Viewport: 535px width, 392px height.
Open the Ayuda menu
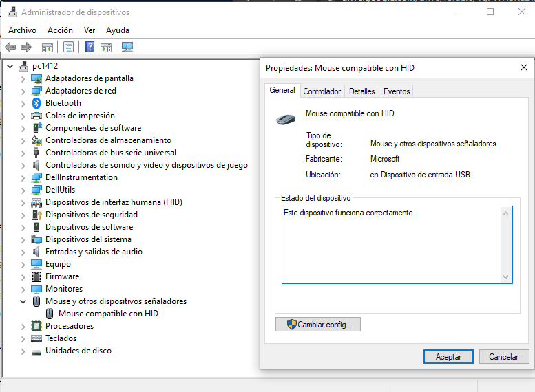click(x=117, y=30)
